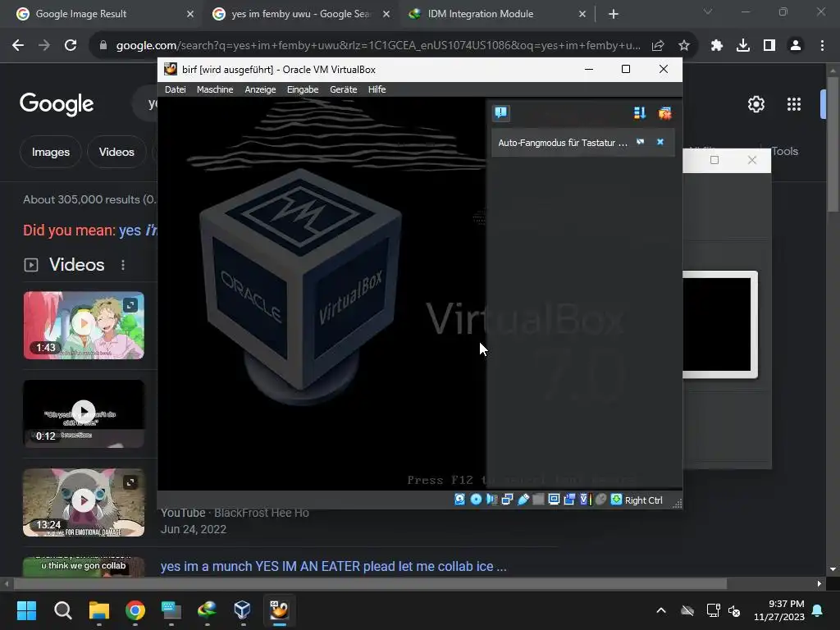Open a new Chrome tab
Viewport: 840px width, 630px height.
614,14
